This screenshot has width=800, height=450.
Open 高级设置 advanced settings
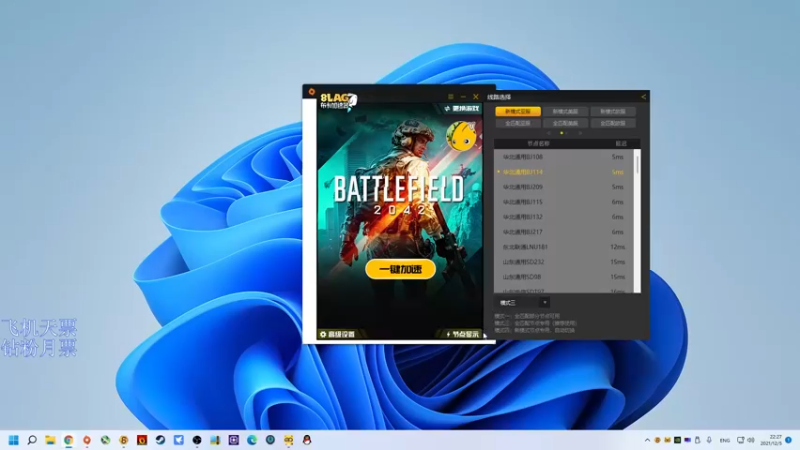(x=337, y=334)
